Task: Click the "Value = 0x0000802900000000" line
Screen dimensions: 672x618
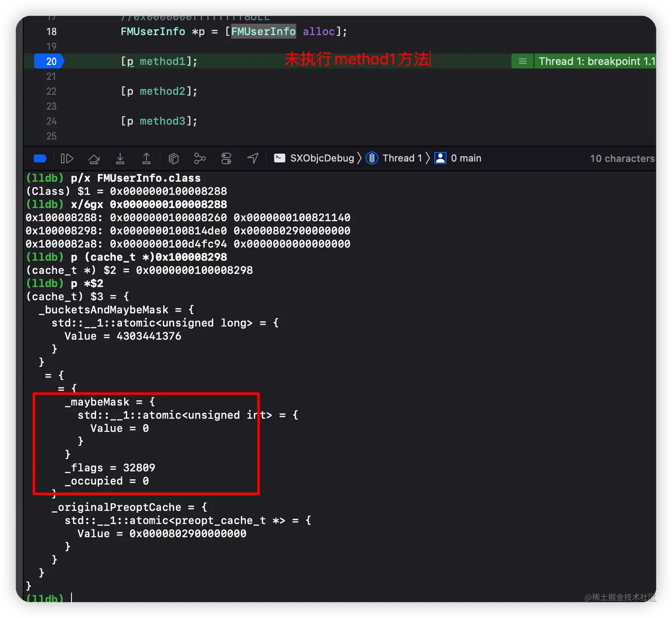Action: pos(162,534)
